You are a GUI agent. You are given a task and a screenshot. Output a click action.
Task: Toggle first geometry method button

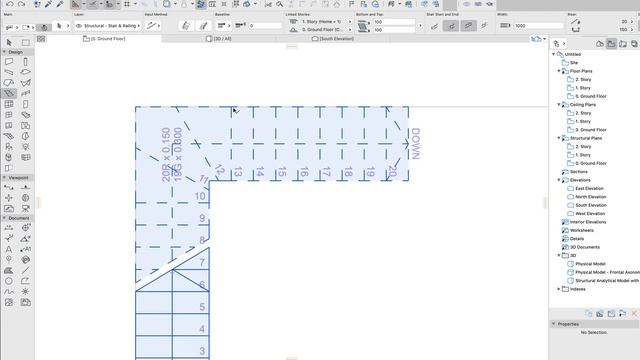[x=186, y=26]
